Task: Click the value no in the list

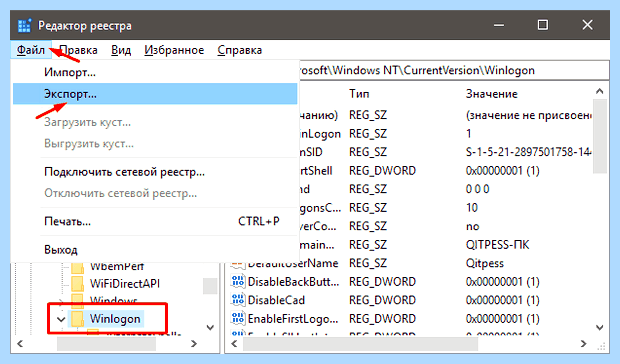Action: click(473, 226)
